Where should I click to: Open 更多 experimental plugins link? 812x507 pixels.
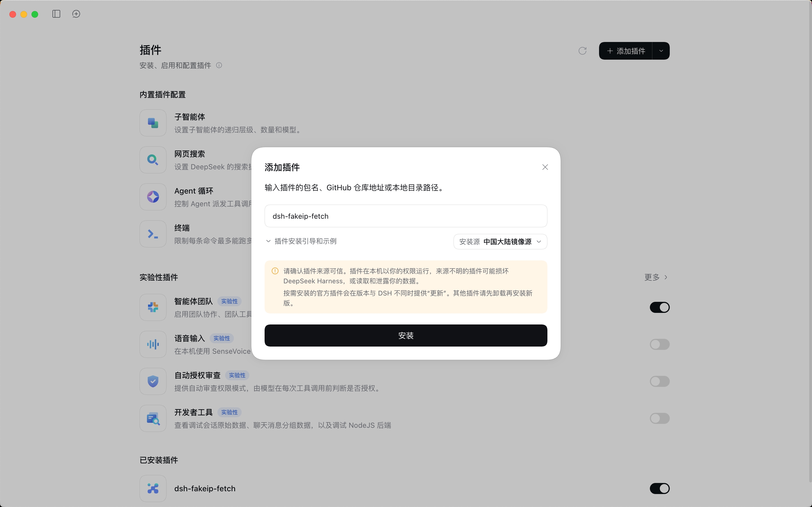tap(656, 277)
